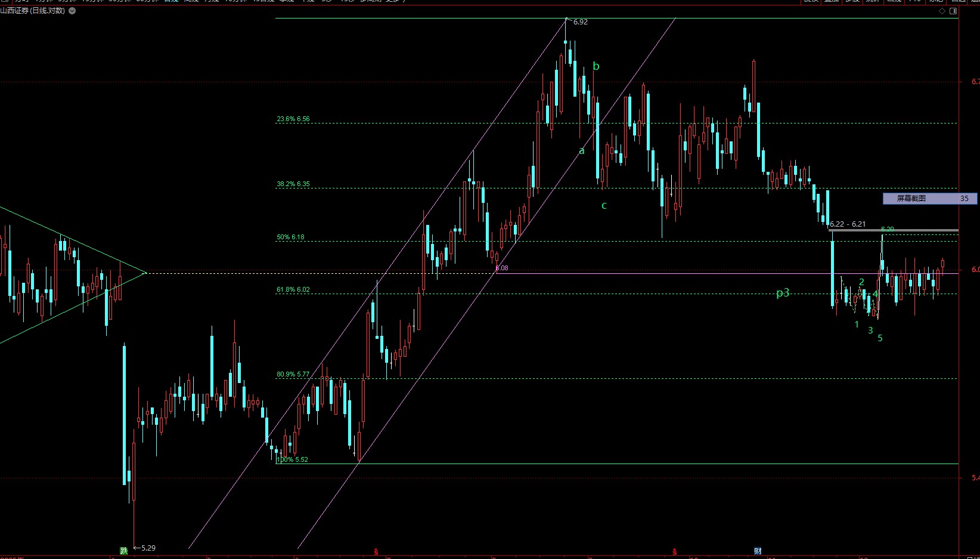Click the red $ marker nearest the 财 marker
This screenshot has height=559, width=980.
[675, 551]
